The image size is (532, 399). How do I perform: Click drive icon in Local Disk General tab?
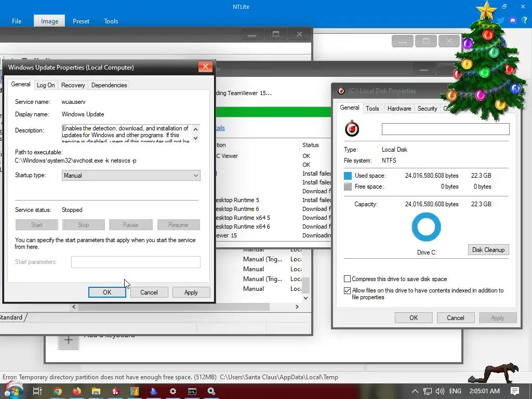[x=352, y=129]
